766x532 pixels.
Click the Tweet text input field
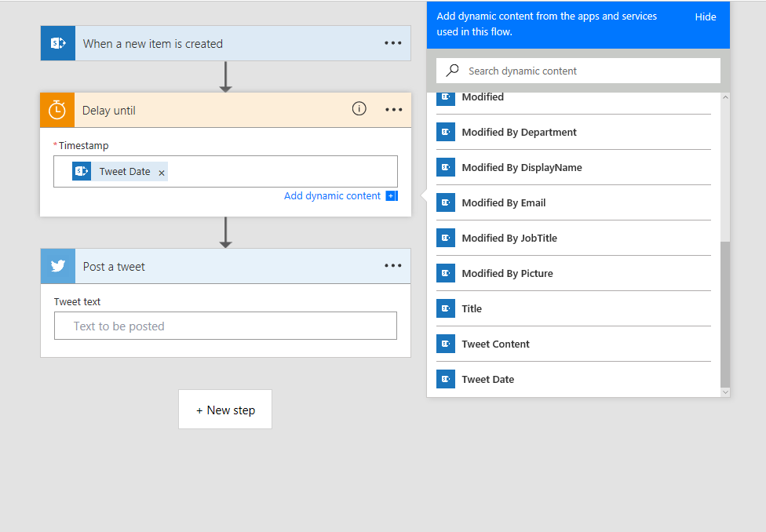[x=225, y=326]
